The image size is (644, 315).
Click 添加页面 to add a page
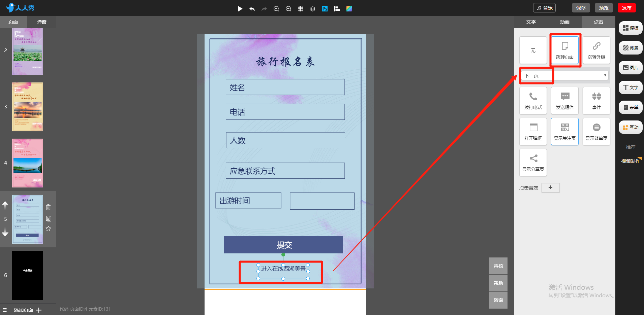[28, 310]
